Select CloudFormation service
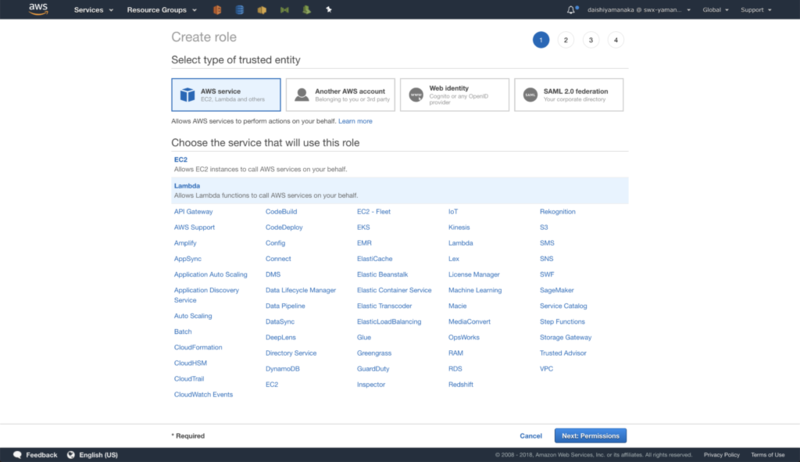Viewport: 800px width, 462px height. tap(198, 347)
